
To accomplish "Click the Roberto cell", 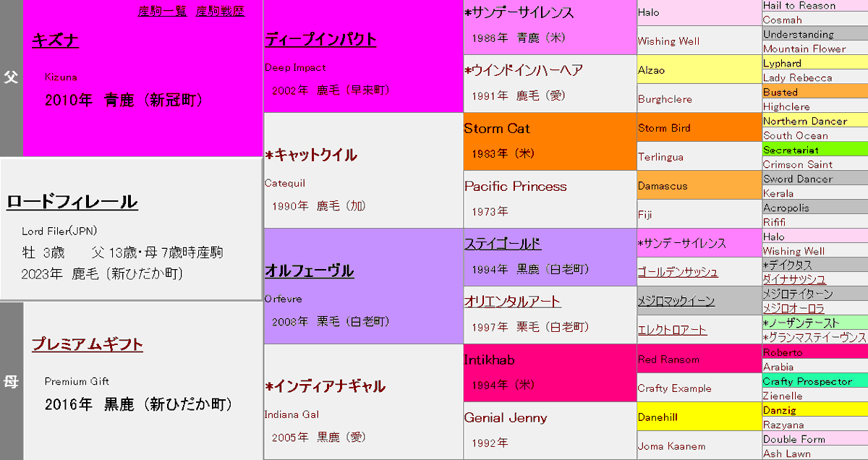I will [815, 352].
